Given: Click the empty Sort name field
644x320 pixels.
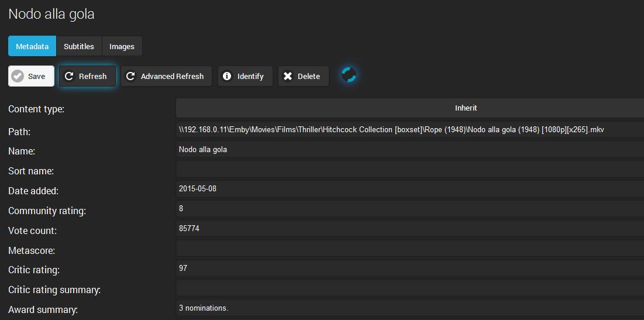Looking at the screenshot, I should click(x=410, y=169).
